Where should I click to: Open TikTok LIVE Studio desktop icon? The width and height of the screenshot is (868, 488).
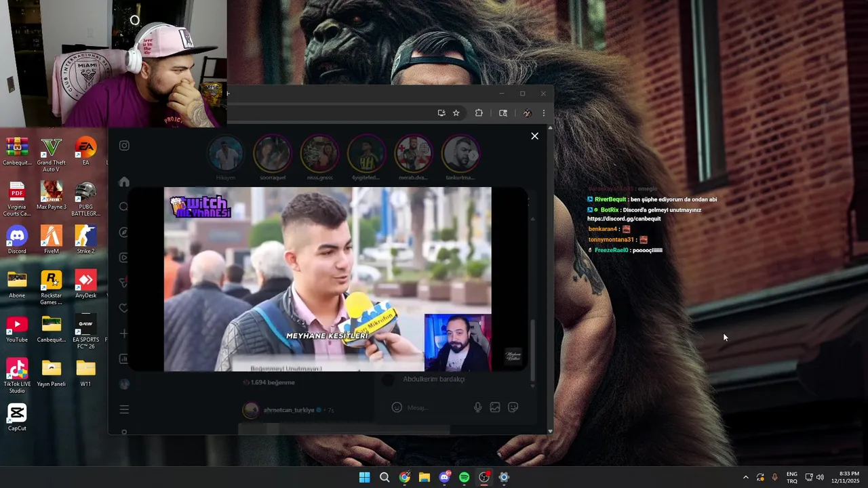click(17, 375)
